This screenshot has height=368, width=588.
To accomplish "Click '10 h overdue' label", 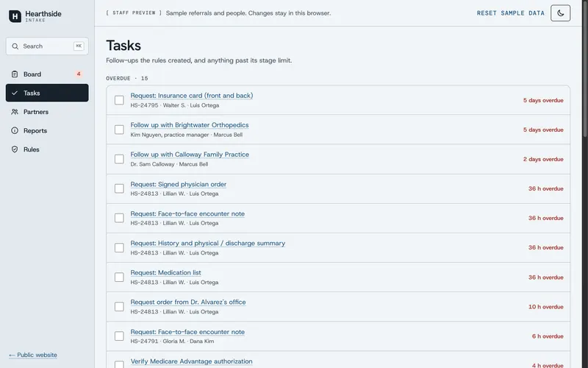I will [545, 307].
